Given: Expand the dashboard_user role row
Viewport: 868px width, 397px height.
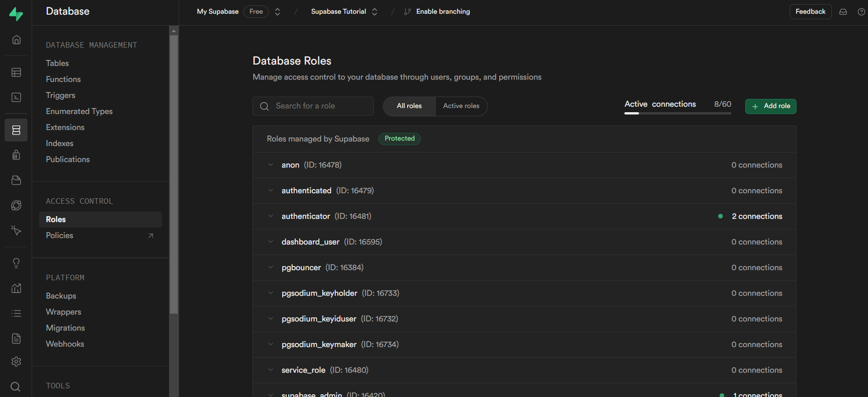Looking at the screenshot, I should click(524, 242).
